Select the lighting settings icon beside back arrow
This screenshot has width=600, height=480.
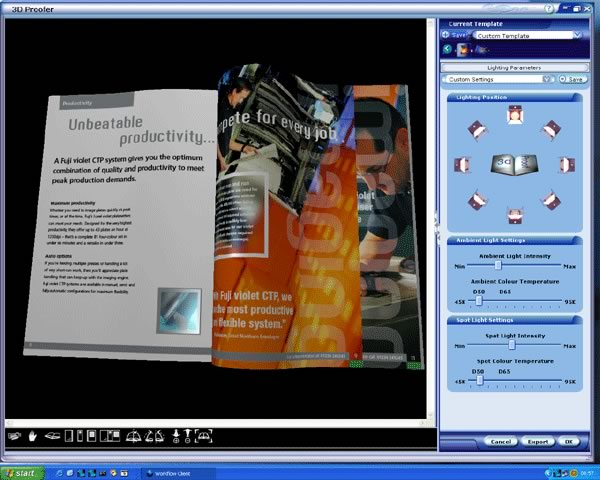pyautogui.click(x=463, y=50)
